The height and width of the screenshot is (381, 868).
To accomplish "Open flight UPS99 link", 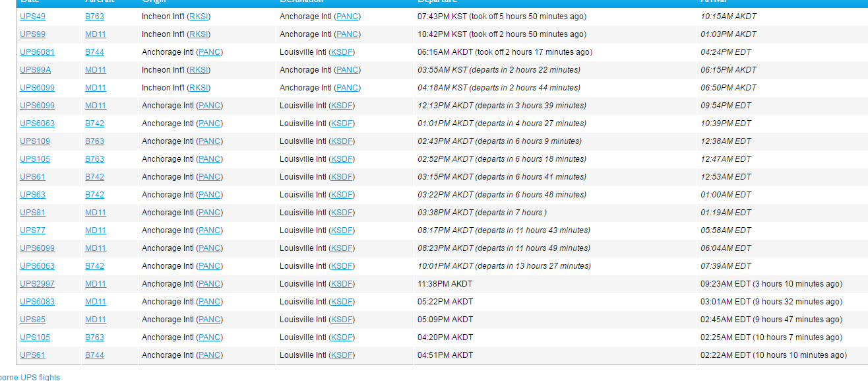I will coord(32,34).
